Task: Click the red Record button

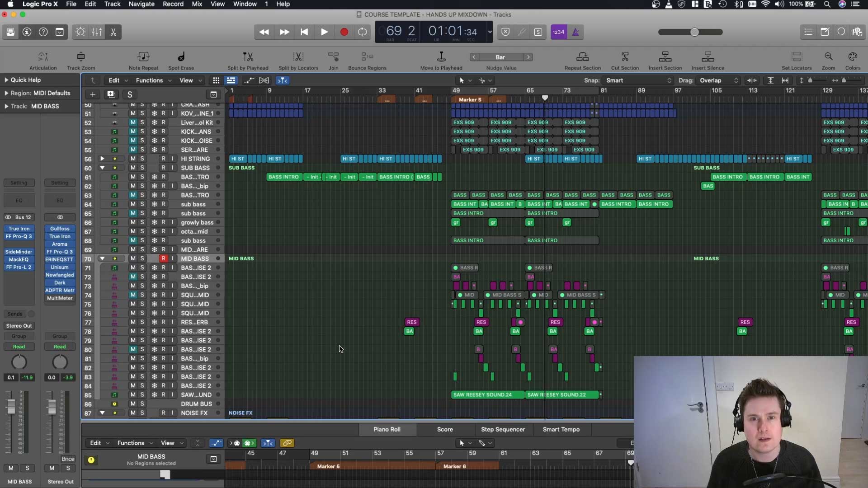Action: [344, 32]
